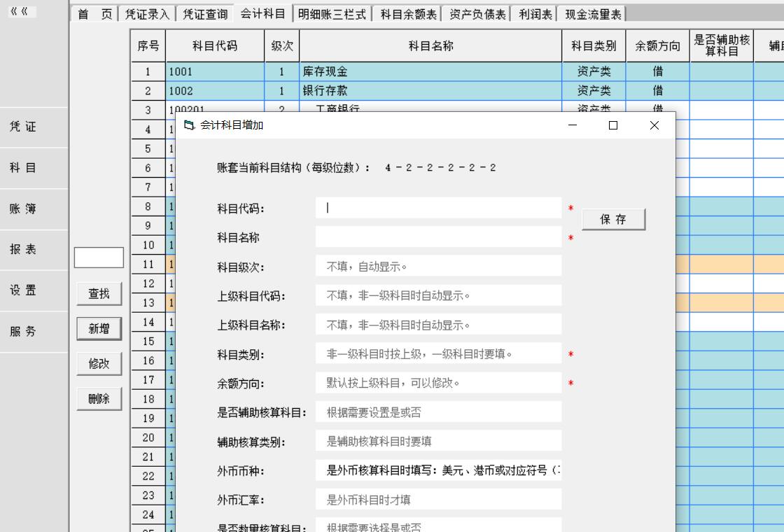The height and width of the screenshot is (532, 784).
Task: Go to the 现金流量表 tab
Action: tap(593, 14)
